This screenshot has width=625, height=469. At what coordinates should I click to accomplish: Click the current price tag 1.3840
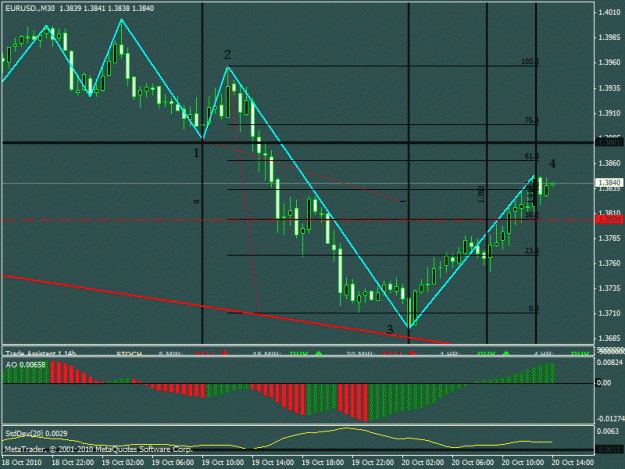click(x=609, y=182)
